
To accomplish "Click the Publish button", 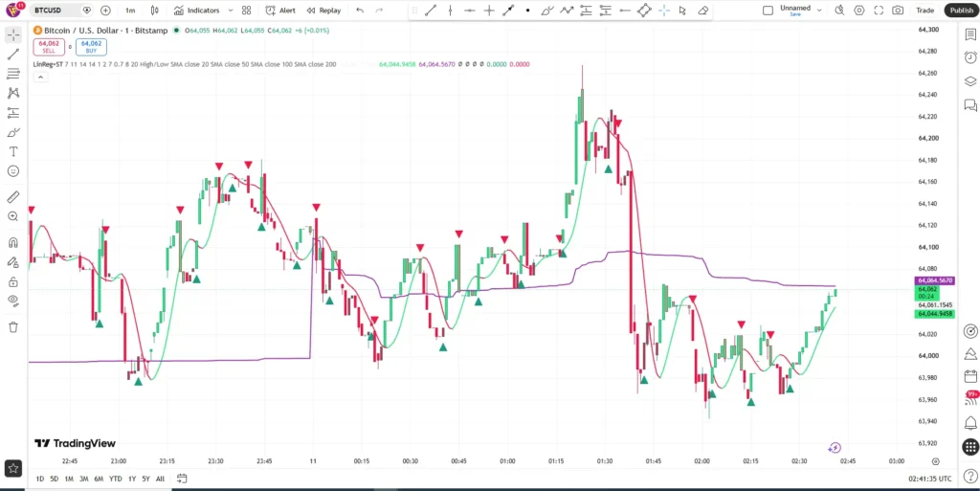I will (x=961, y=10).
